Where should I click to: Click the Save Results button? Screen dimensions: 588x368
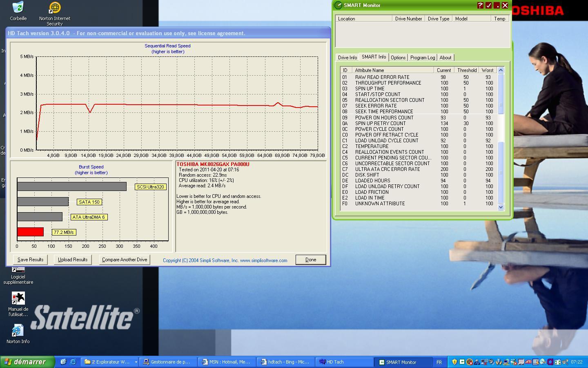click(x=30, y=260)
